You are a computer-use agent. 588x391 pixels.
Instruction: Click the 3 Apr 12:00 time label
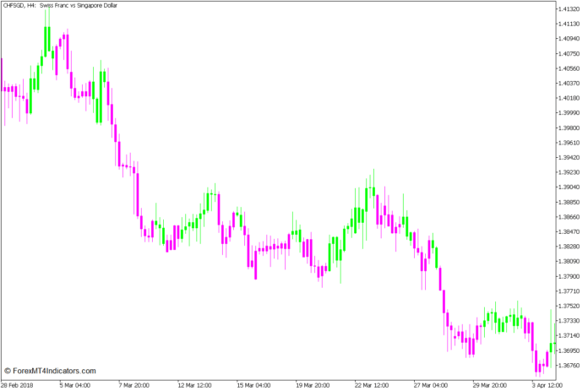(546, 384)
